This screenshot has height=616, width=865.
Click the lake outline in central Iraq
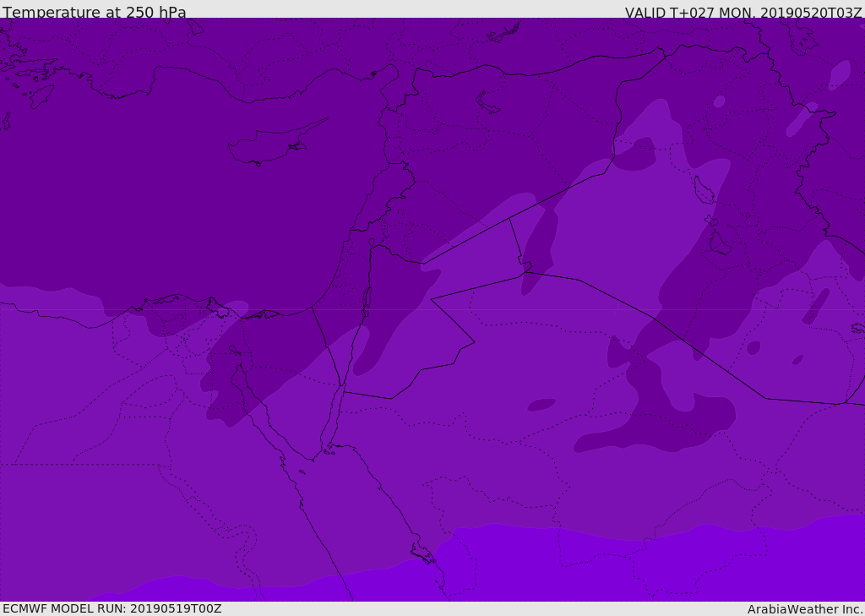(703, 191)
